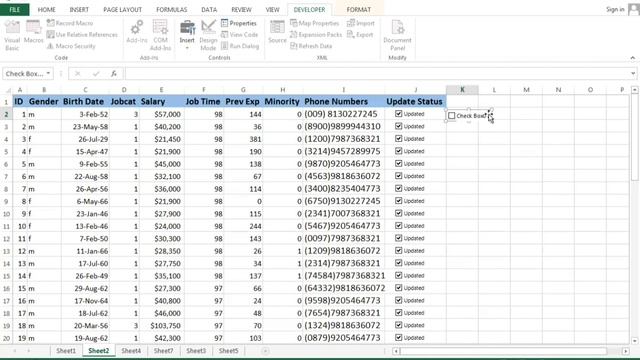
Task: Switch to Sheet7
Action: coord(163,351)
